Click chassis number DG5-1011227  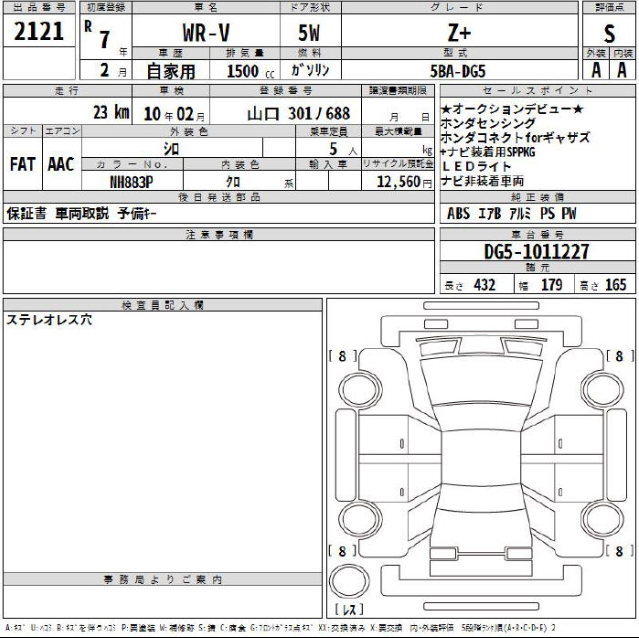[x=537, y=253]
